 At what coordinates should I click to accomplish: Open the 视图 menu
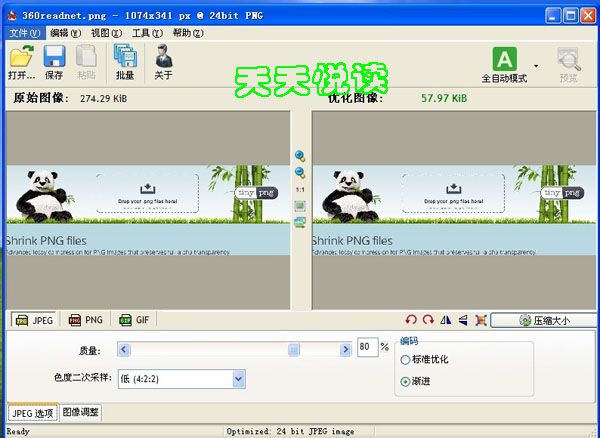[106, 33]
